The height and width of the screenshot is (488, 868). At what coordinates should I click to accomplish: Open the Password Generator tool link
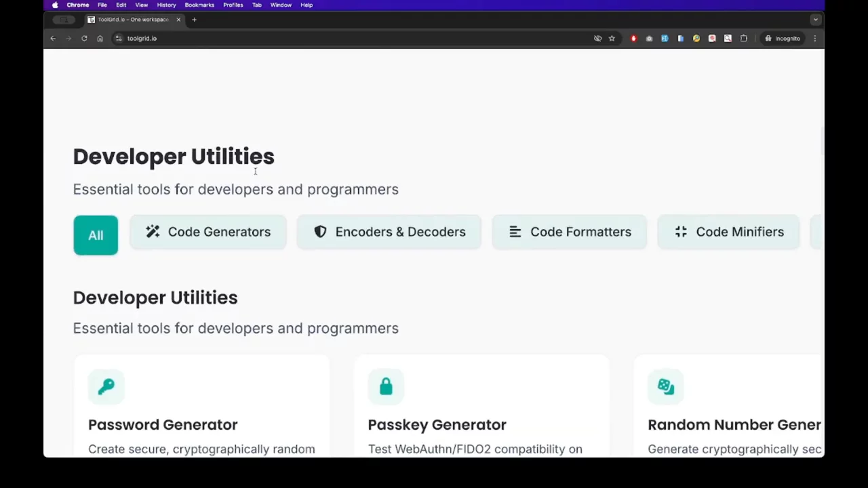point(163,425)
